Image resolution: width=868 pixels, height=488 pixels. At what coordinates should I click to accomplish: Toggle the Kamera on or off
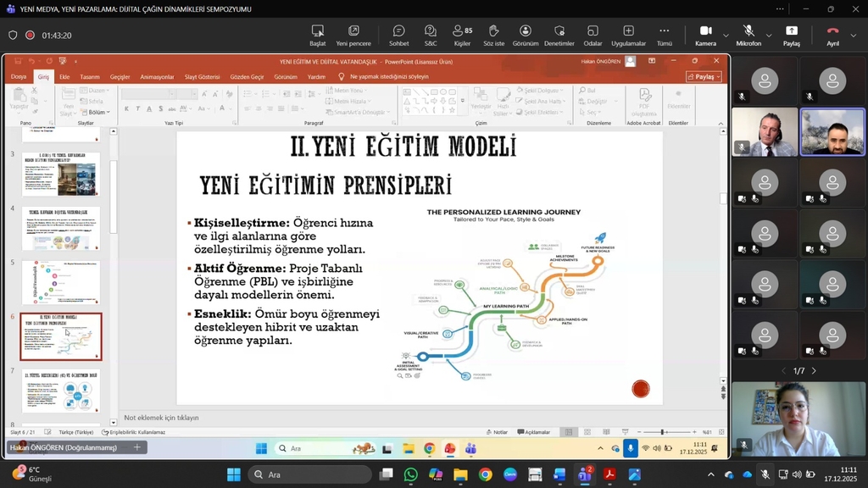(x=705, y=35)
